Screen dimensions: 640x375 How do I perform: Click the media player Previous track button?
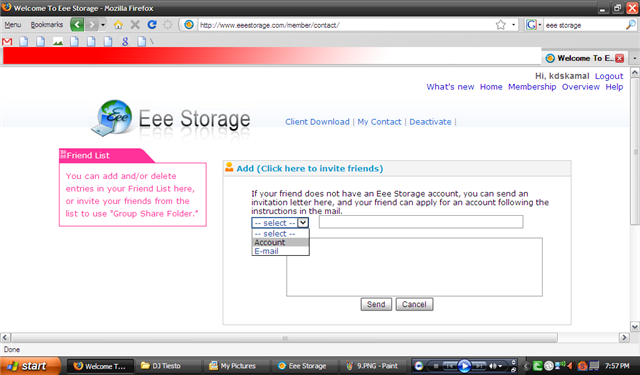tap(449, 366)
